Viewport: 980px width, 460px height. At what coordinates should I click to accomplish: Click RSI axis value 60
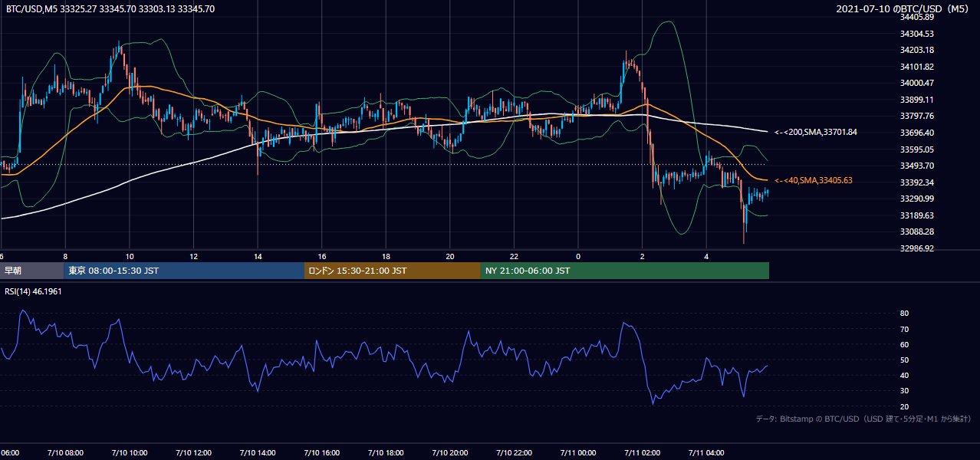point(905,344)
